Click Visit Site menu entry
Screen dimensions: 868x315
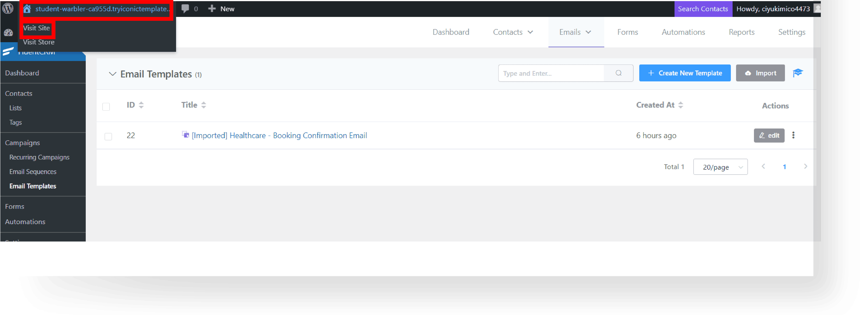pyautogui.click(x=37, y=28)
